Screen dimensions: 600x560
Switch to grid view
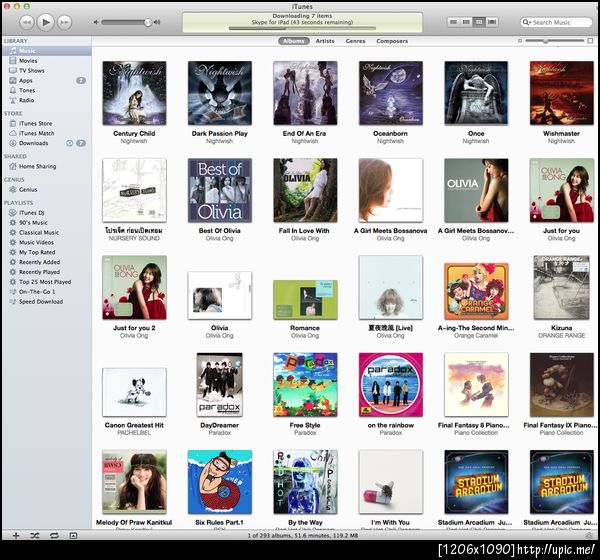(479, 22)
